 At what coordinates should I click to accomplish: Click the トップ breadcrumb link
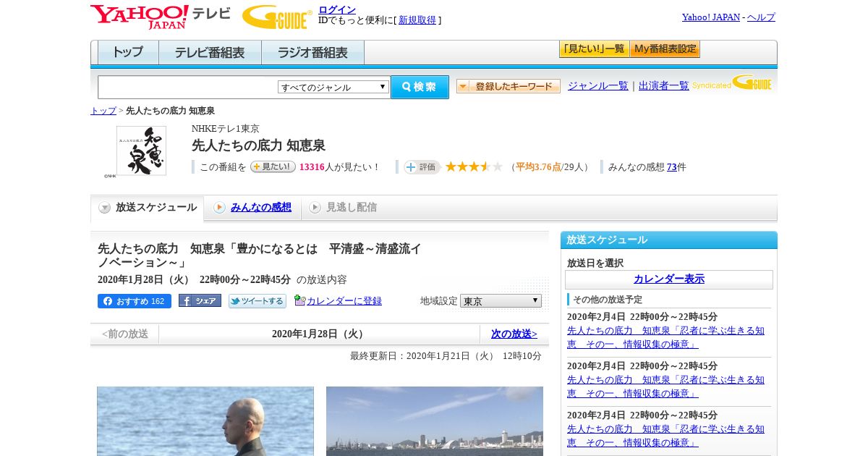(103, 111)
